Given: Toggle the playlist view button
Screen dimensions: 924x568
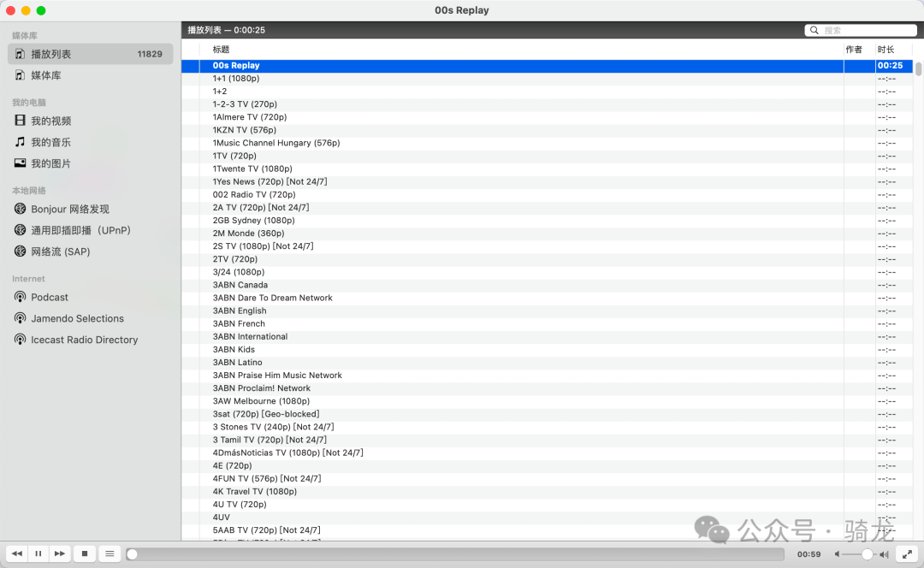Looking at the screenshot, I should coord(110,553).
